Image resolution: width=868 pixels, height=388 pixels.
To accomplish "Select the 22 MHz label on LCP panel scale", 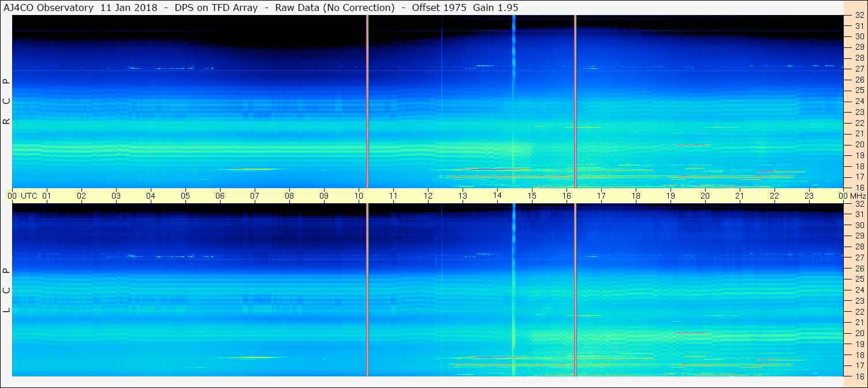I will coord(859,311).
